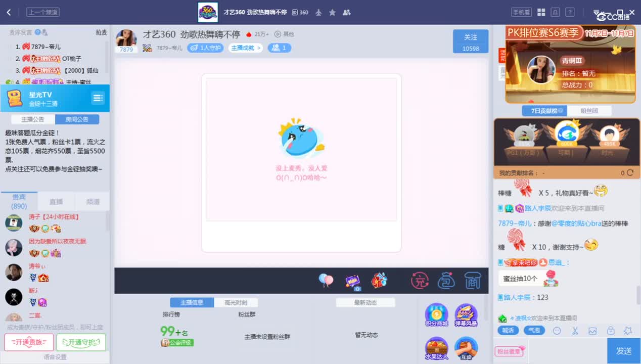Open the 商 shop icon
Image resolution: width=641 pixels, height=364 pixels.
click(x=472, y=281)
